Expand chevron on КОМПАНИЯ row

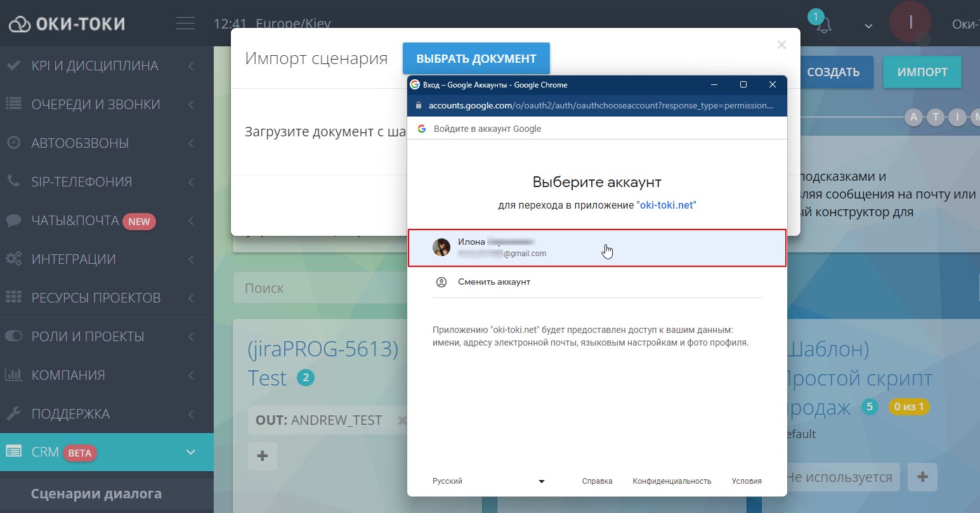pos(191,375)
